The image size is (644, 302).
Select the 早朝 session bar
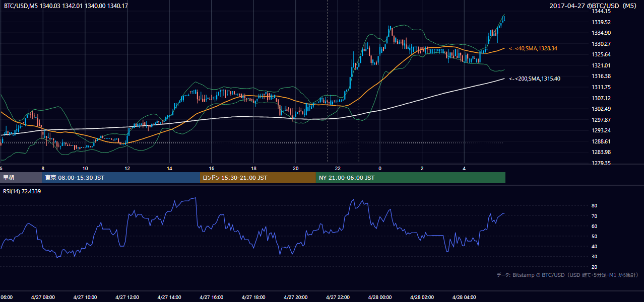click(21, 178)
